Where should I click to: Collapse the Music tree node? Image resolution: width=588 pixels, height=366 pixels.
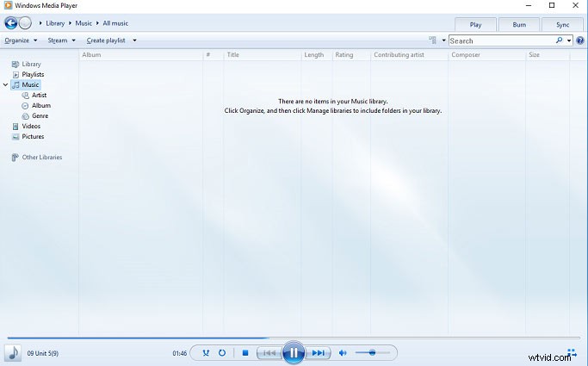(6, 84)
